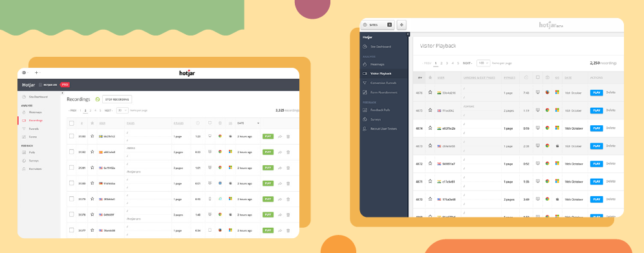
Task: Delete recording 31377 with trash icon
Action: (288, 230)
